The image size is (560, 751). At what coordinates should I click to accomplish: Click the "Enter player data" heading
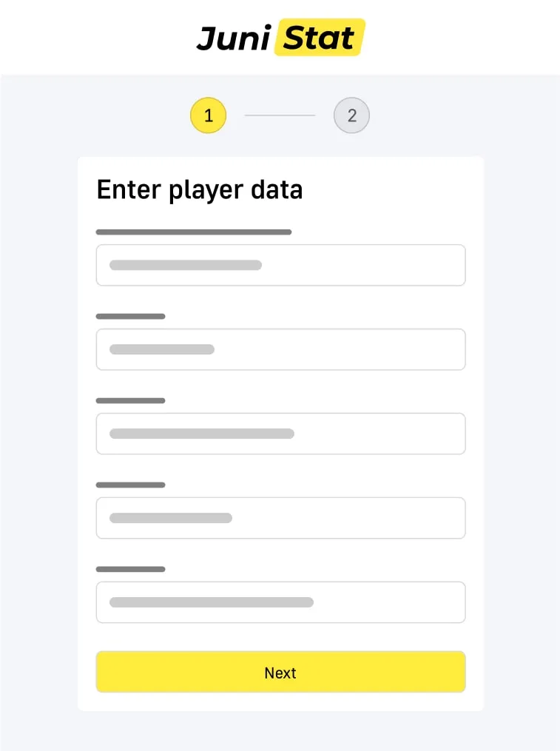coord(200,190)
